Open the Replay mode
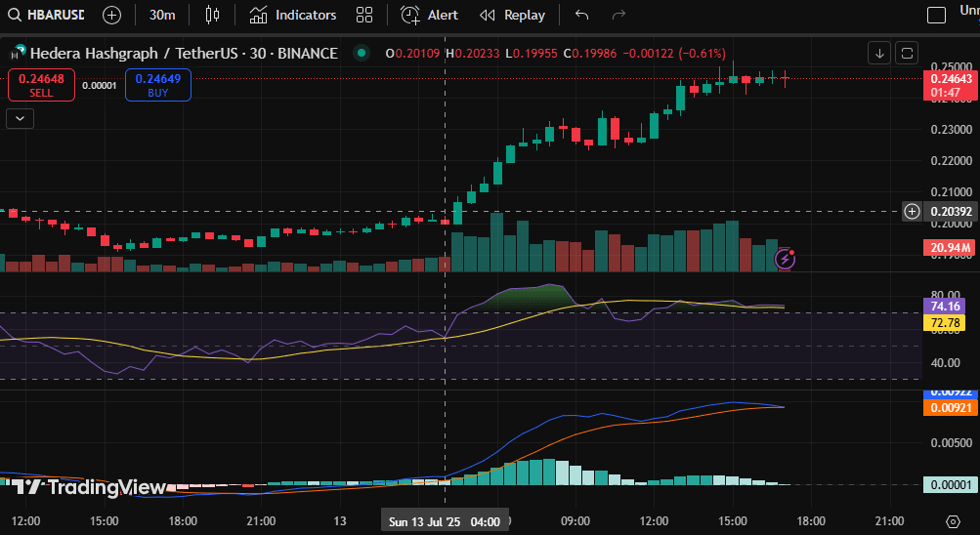Screen dimensions: 980x535 512,16
